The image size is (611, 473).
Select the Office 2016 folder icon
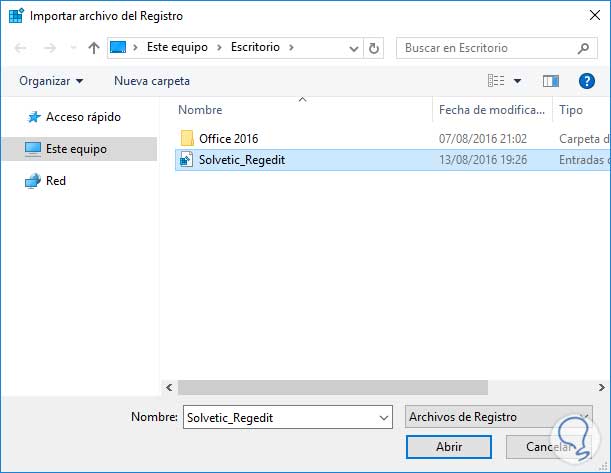pos(185,138)
